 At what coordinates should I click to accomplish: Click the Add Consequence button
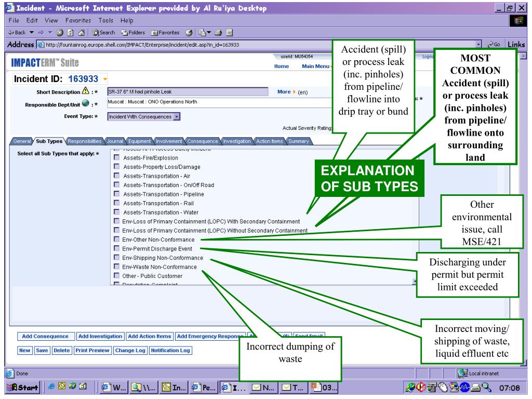(x=45, y=336)
